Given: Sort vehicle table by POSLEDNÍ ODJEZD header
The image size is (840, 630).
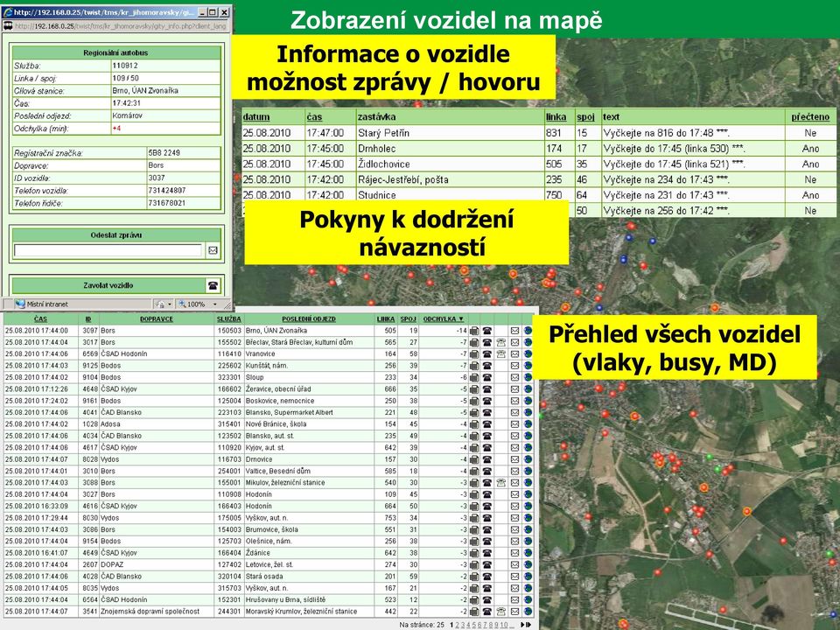Looking at the screenshot, I should click(309, 318).
